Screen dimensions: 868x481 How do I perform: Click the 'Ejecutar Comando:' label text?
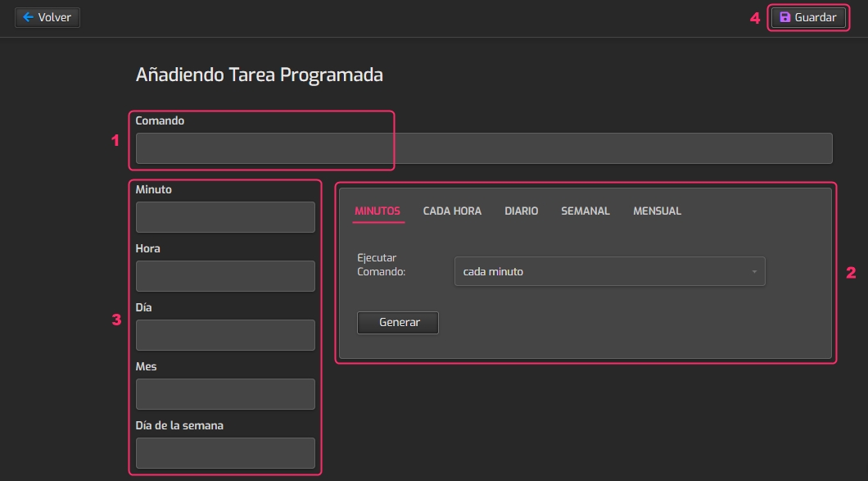[x=382, y=264]
